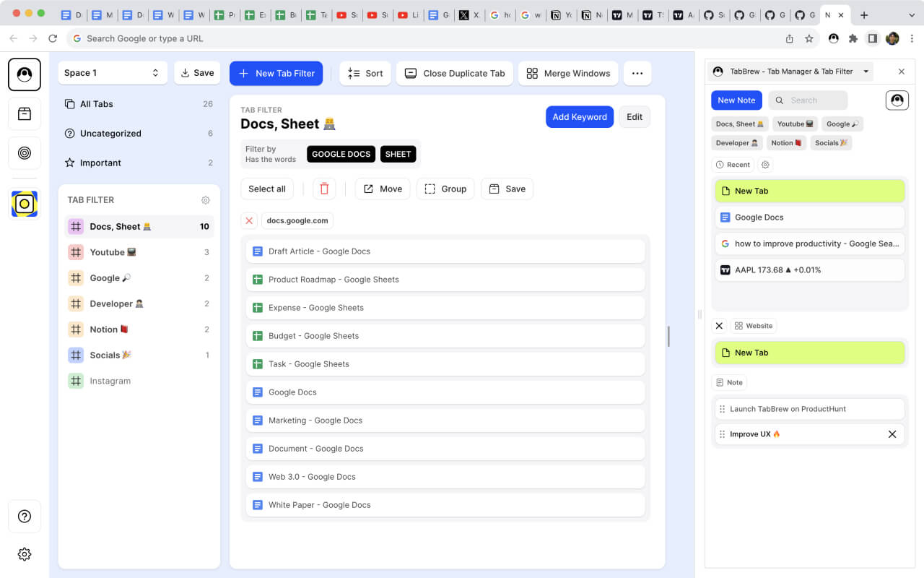The image size is (924, 578).
Task: Open the colorful TabBrew logo in left sidebar
Action: [x=24, y=204]
